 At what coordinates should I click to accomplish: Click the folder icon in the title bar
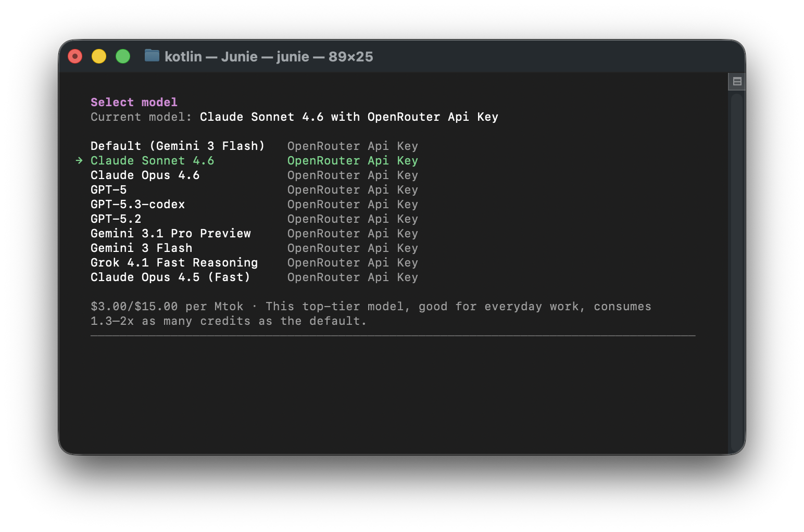click(152, 56)
